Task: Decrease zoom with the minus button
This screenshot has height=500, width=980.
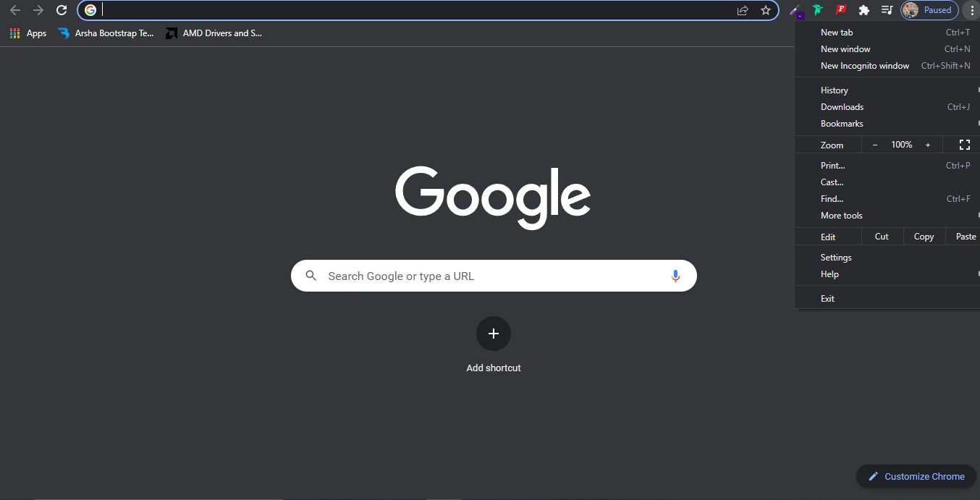Action: 875,145
